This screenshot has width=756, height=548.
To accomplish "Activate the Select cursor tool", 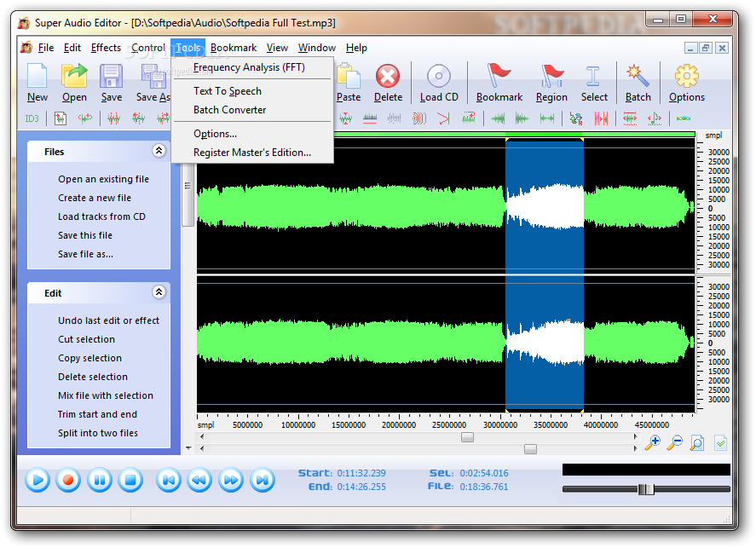I will 593,76.
